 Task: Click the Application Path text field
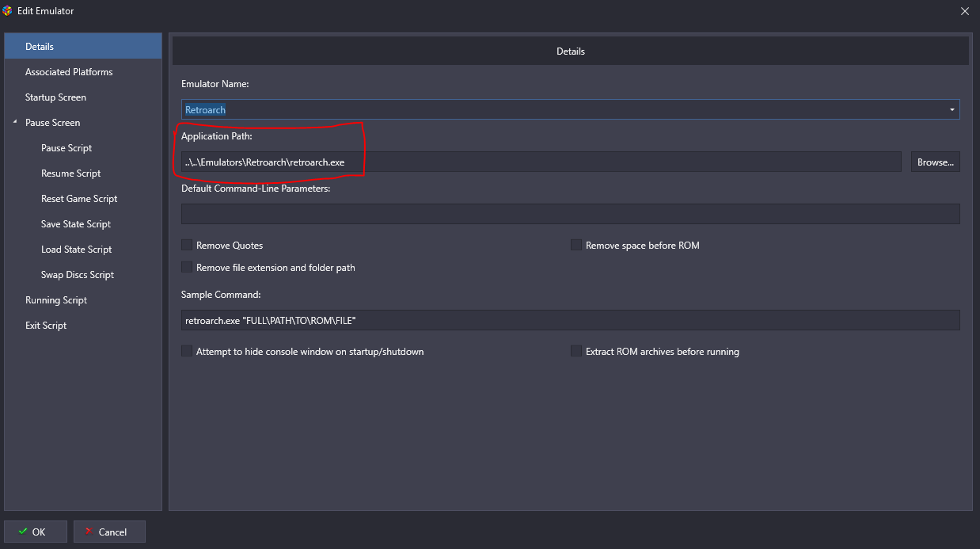coord(541,162)
